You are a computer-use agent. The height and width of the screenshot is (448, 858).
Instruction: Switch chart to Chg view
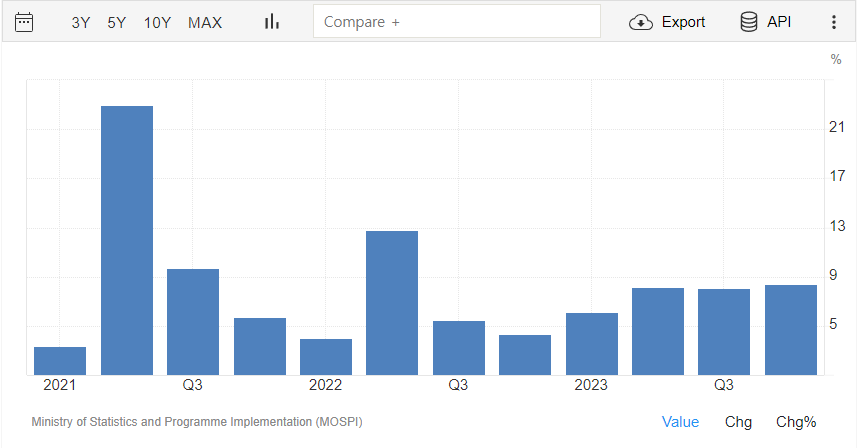point(738,422)
